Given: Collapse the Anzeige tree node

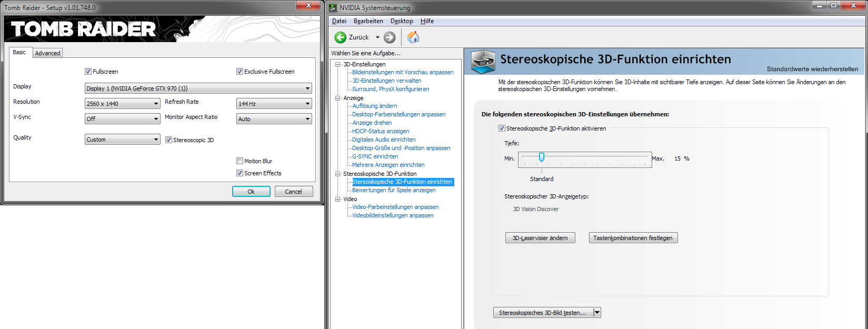Looking at the screenshot, I should tap(338, 98).
